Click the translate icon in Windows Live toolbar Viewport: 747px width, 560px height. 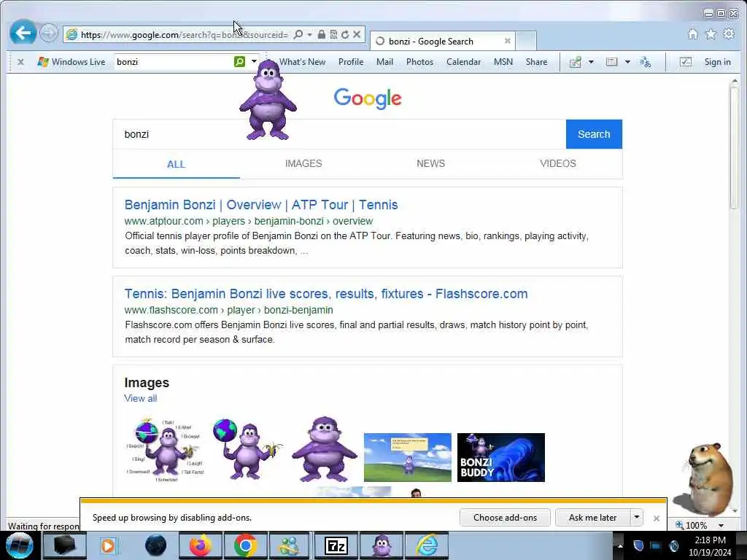pos(646,62)
